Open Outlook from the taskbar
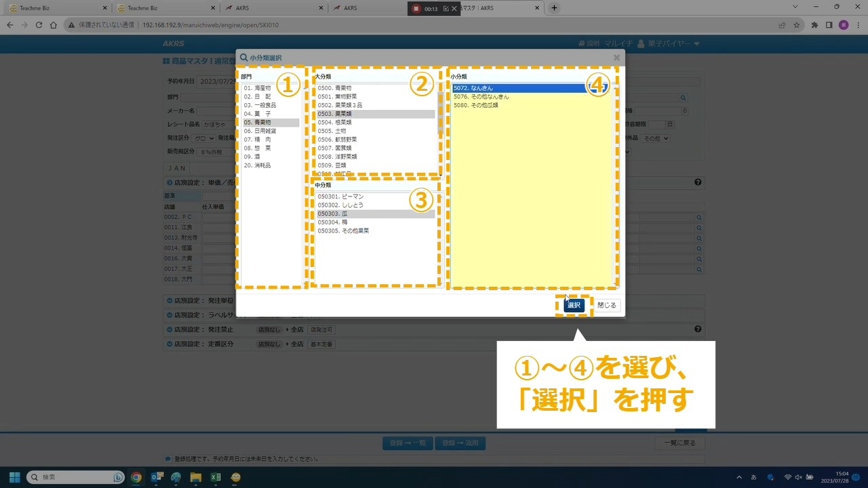868x488 pixels. 157,477
